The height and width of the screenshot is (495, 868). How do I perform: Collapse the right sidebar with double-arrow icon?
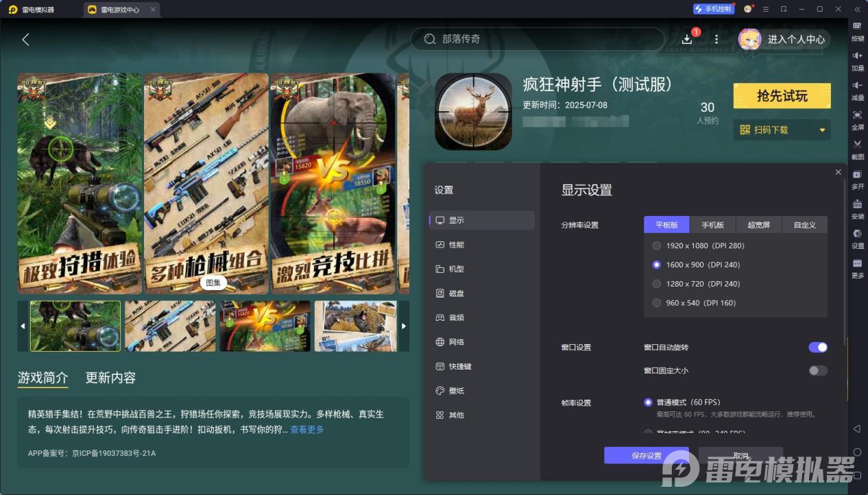pyautogui.click(x=857, y=9)
